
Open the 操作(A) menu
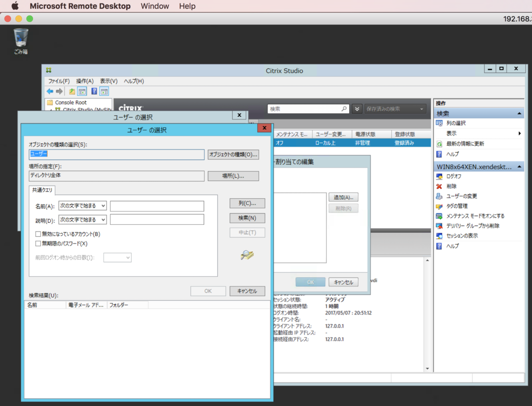click(85, 81)
